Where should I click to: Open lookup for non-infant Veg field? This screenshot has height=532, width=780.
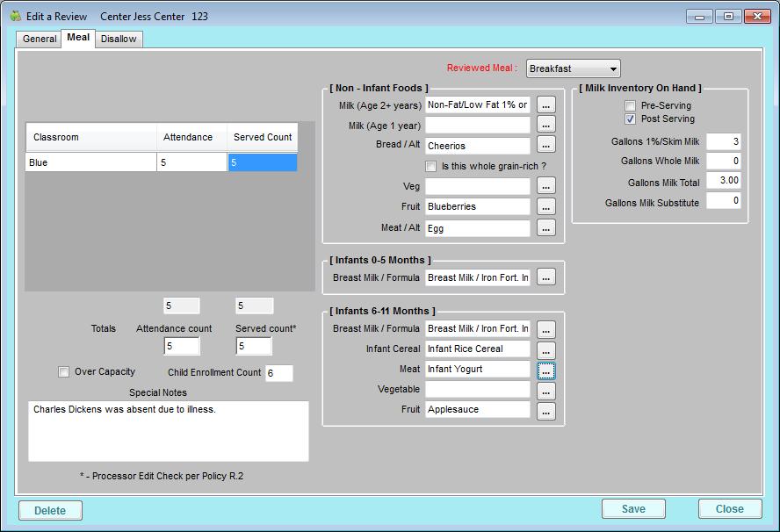(x=545, y=186)
